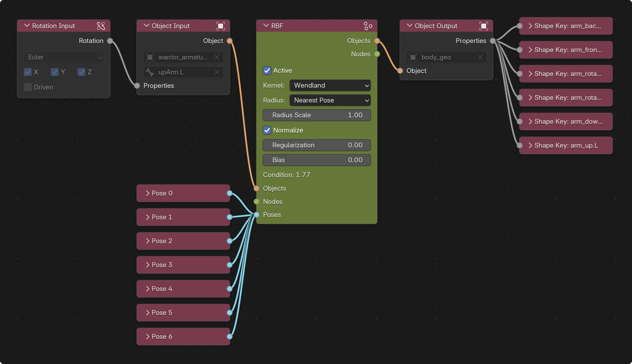Image resolution: width=632 pixels, height=364 pixels.
Task: Clear the body_geo object field
Action: point(480,57)
